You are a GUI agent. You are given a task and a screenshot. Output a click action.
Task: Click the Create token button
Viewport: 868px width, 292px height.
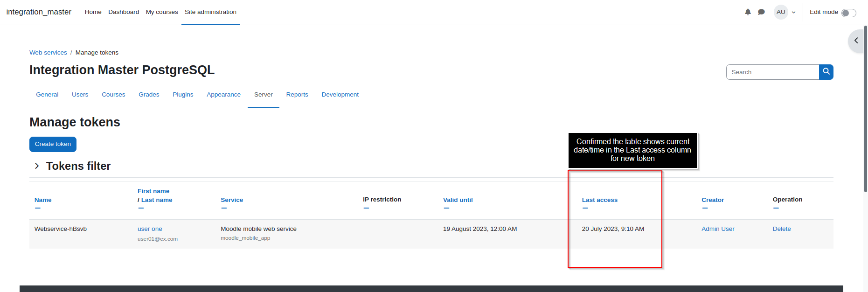(53, 144)
